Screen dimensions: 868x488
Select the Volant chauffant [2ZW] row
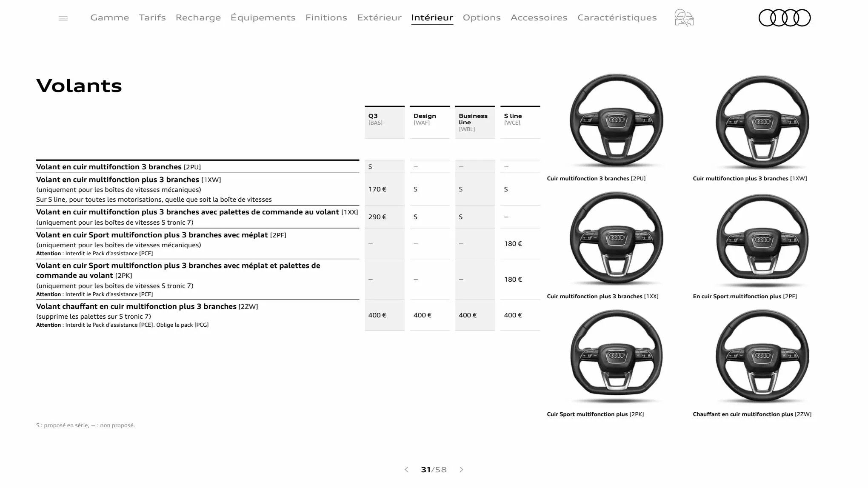click(x=197, y=315)
